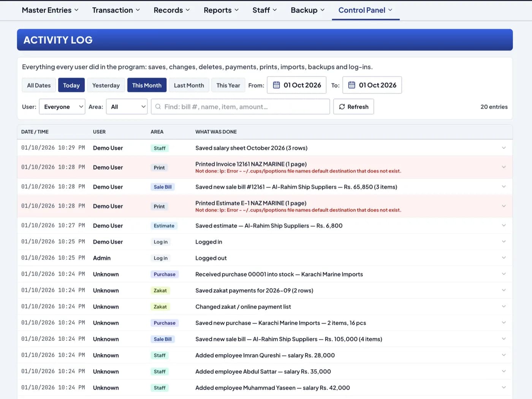Viewport: 532px width, 399px height.
Task: Expand the Saved new sale bill #12161 row
Action: click(x=504, y=186)
